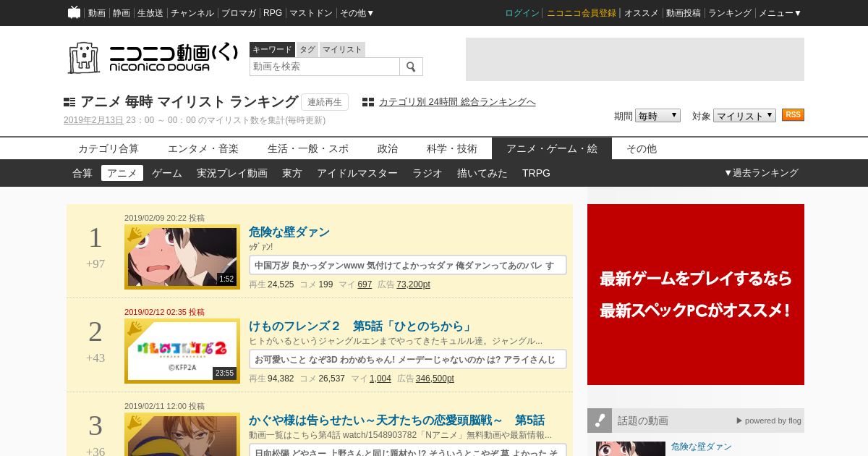
Task: Click ニコニコ会員登録 link
Action: point(582,13)
